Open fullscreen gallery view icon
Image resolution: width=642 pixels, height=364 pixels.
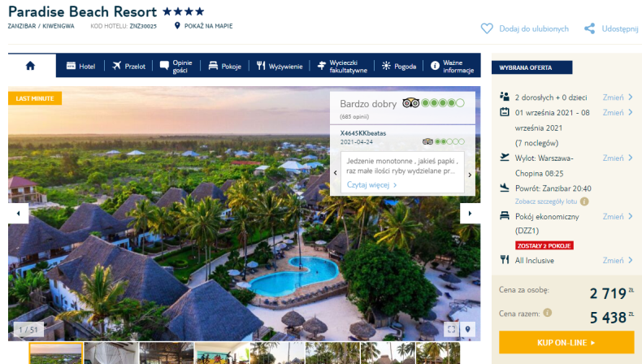(451, 329)
